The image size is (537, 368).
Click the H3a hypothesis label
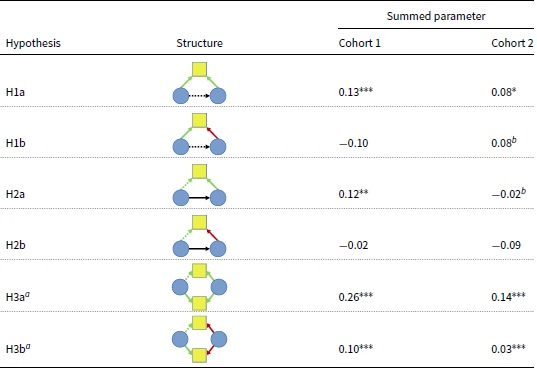coord(18,296)
